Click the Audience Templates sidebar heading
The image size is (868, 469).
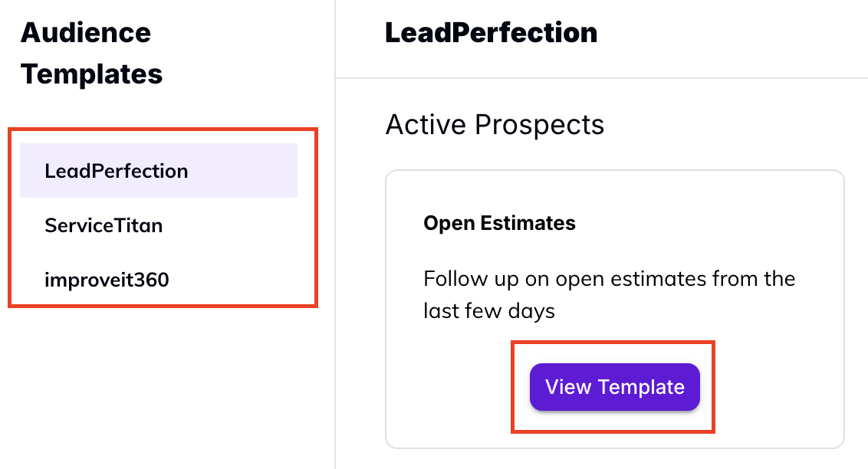[91, 54]
